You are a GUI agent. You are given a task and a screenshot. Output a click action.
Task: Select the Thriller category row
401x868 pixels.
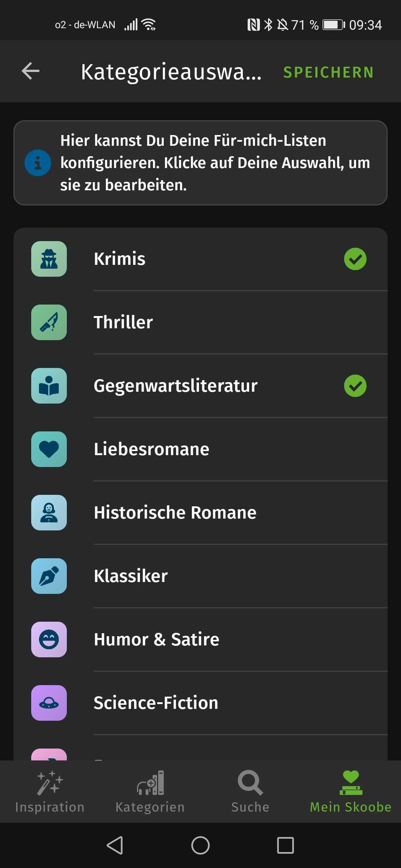(200, 322)
